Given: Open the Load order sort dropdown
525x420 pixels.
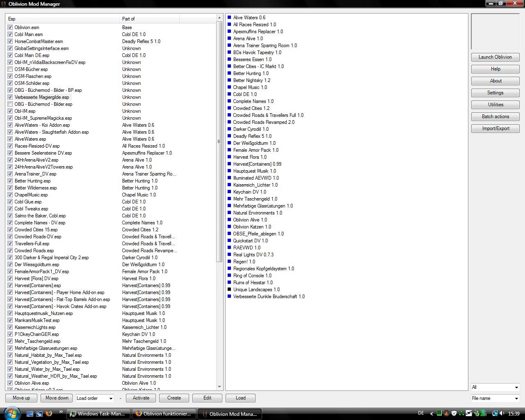Looking at the screenshot, I should [x=95, y=398].
